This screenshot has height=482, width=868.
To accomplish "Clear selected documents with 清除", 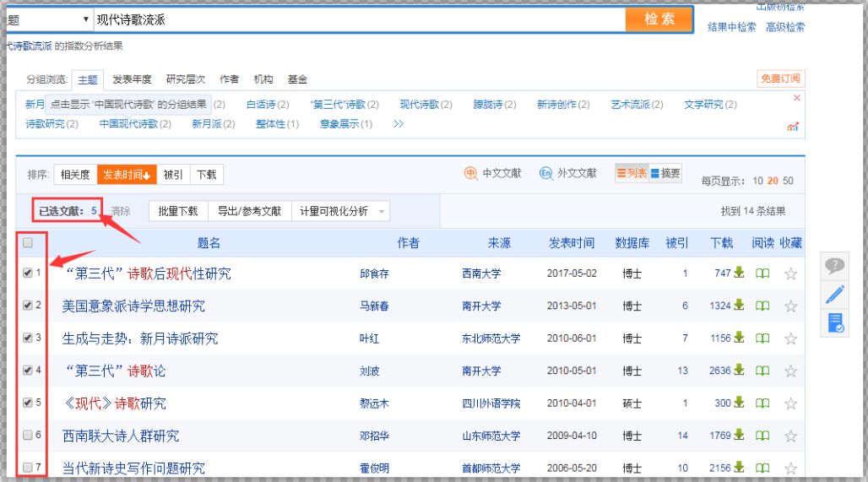I will click(121, 211).
